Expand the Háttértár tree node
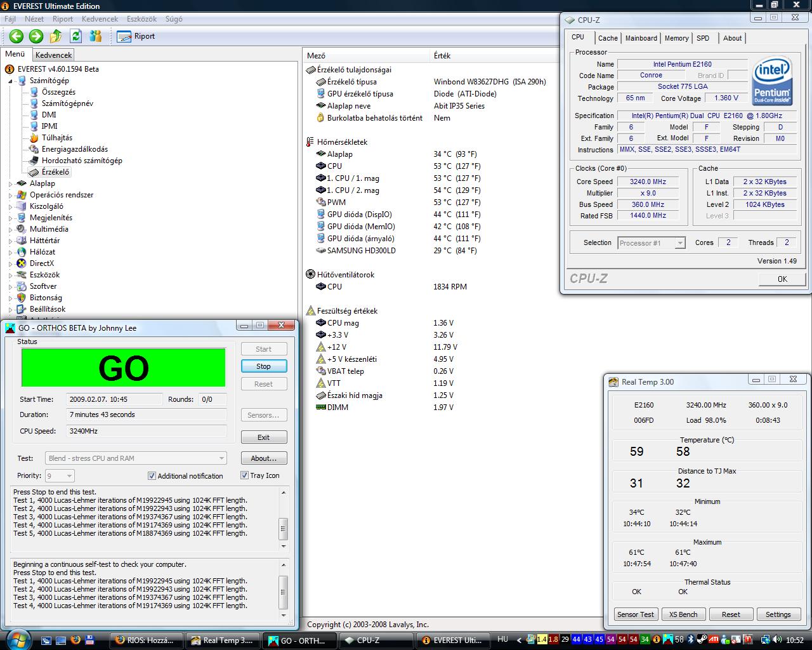 click(x=10, y=241)
